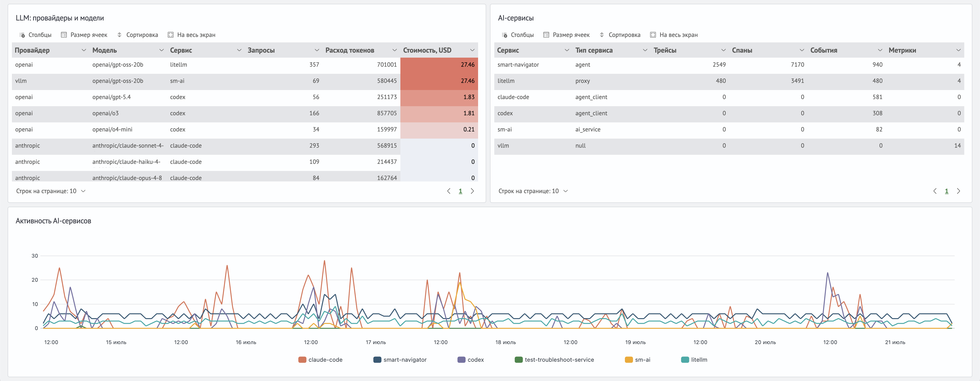Screen dimensions: 980x381
Task: Open Спаны column header menu
Action: coord(802,50)
